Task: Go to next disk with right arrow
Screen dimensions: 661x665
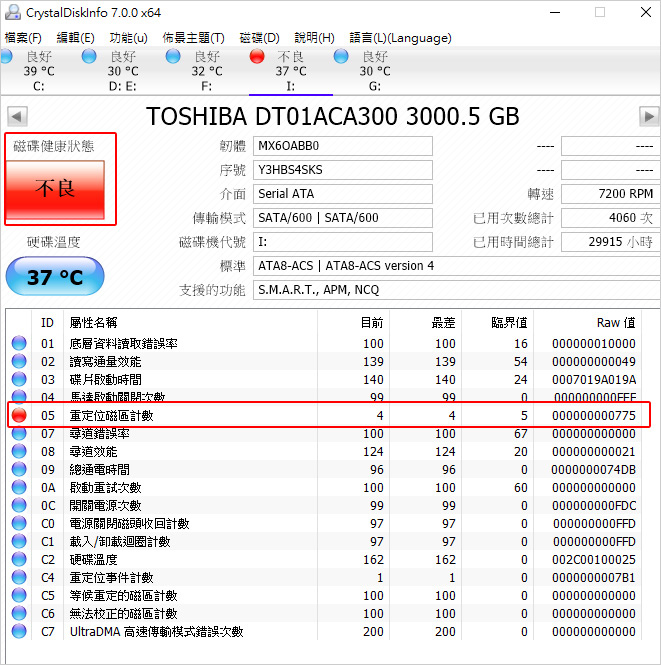Action: (x=649, y=116)
